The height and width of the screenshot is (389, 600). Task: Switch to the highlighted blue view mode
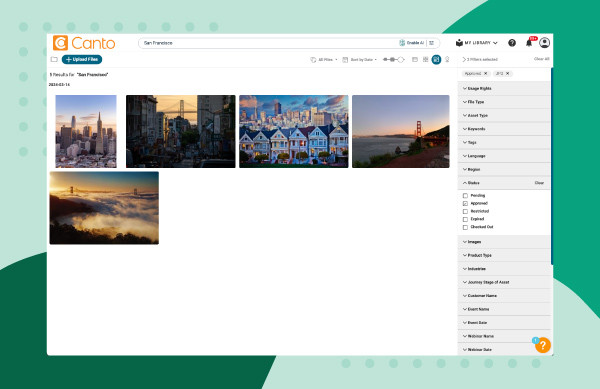pos(436,59)
